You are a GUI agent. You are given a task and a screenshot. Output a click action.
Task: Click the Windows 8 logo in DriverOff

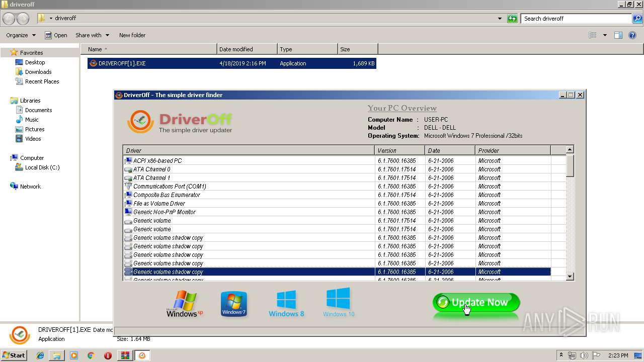coord(286,304)
